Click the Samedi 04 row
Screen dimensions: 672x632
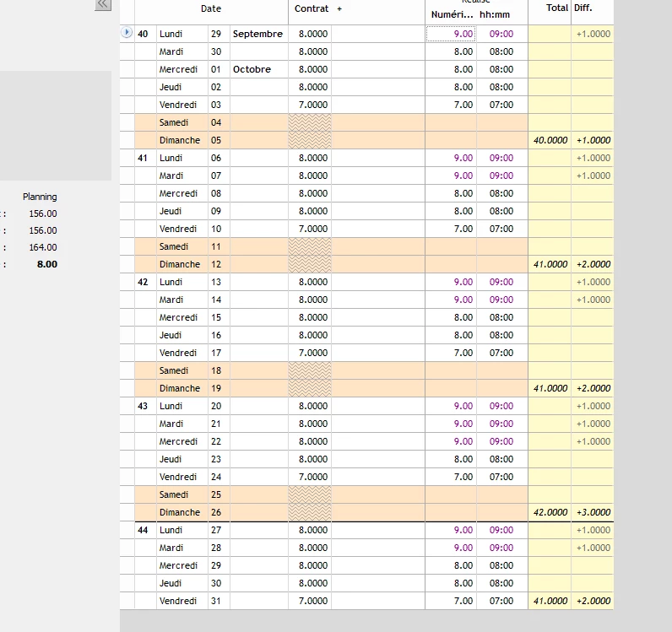click(x=331, y=122)
